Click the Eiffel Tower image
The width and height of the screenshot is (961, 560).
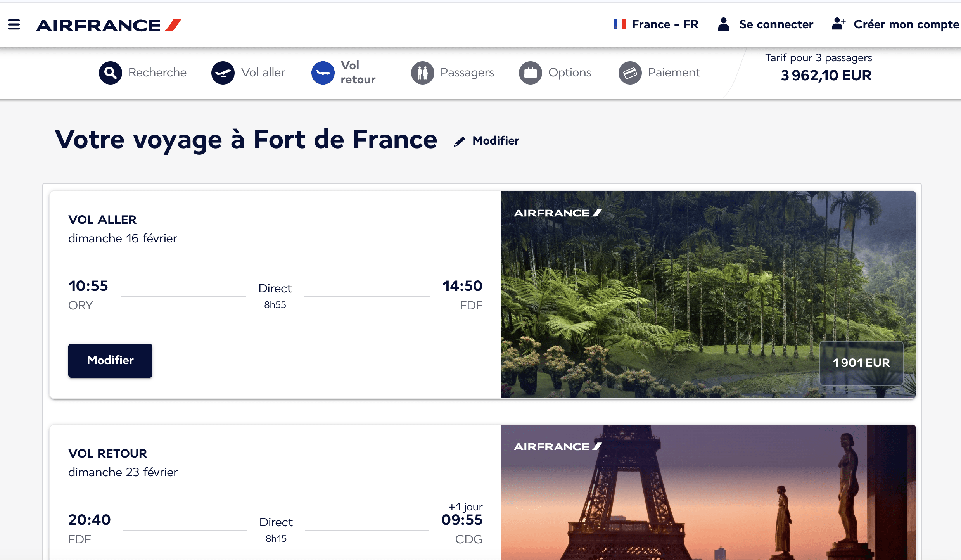pyautogui.click(x=709, y=492)
